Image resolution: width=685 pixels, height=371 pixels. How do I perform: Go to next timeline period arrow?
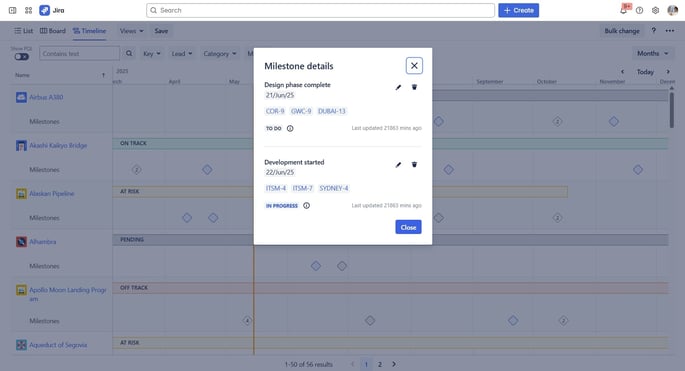[x=668, y=72]
